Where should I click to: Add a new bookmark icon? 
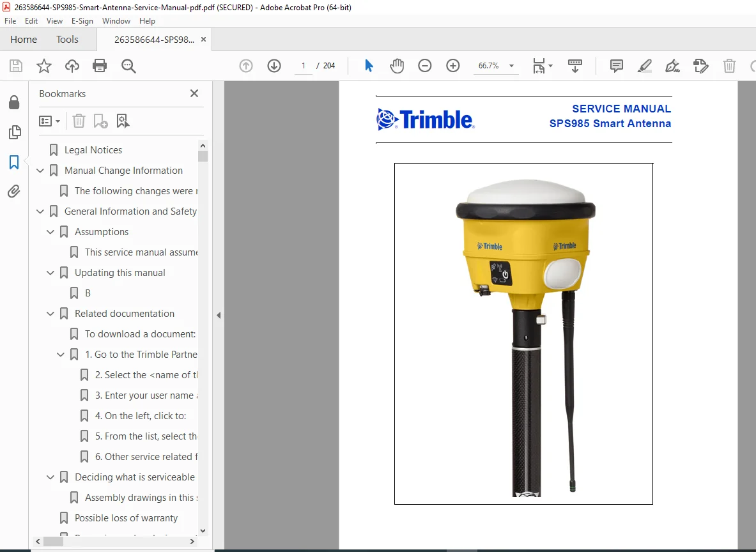point(101,121)
